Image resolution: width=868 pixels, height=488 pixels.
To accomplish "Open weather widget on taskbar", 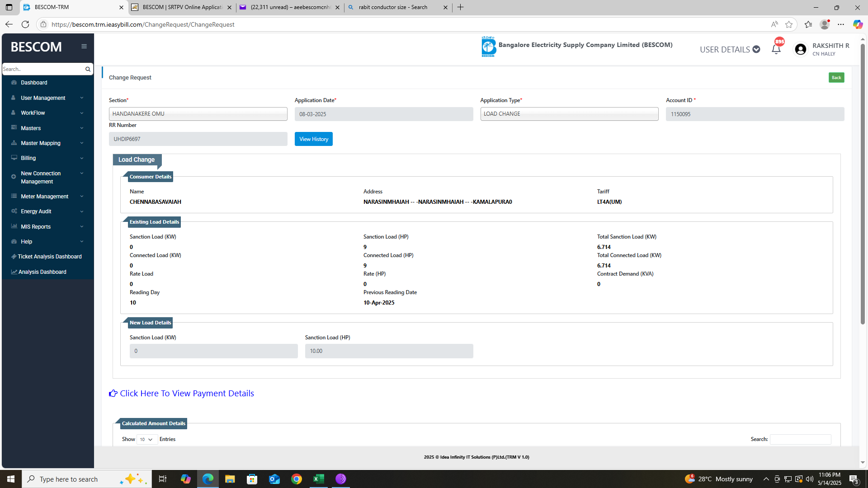I will [719, 479].
